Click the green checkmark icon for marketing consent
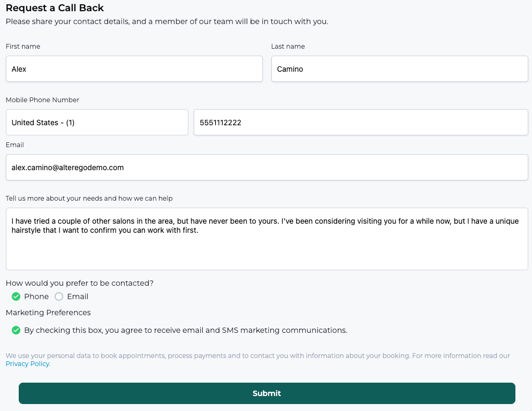The width and height of the screenshot is (532, 411). [16, 330]
